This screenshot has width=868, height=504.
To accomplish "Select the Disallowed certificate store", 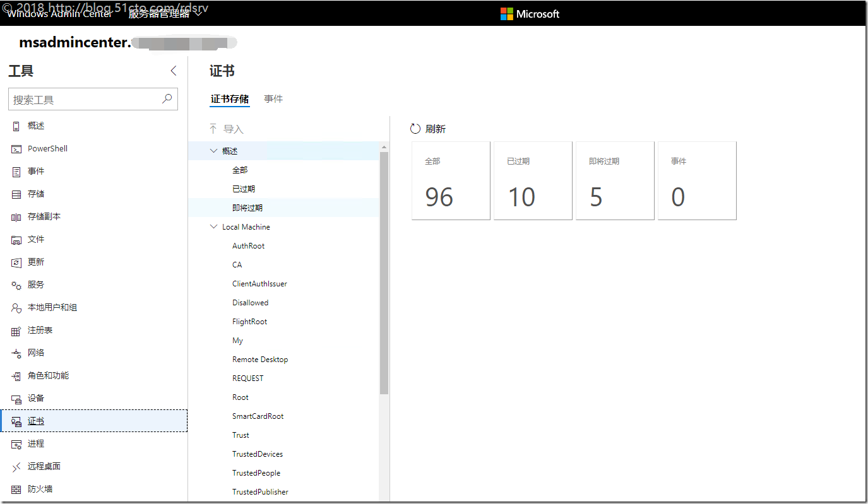I will (250, 302).
